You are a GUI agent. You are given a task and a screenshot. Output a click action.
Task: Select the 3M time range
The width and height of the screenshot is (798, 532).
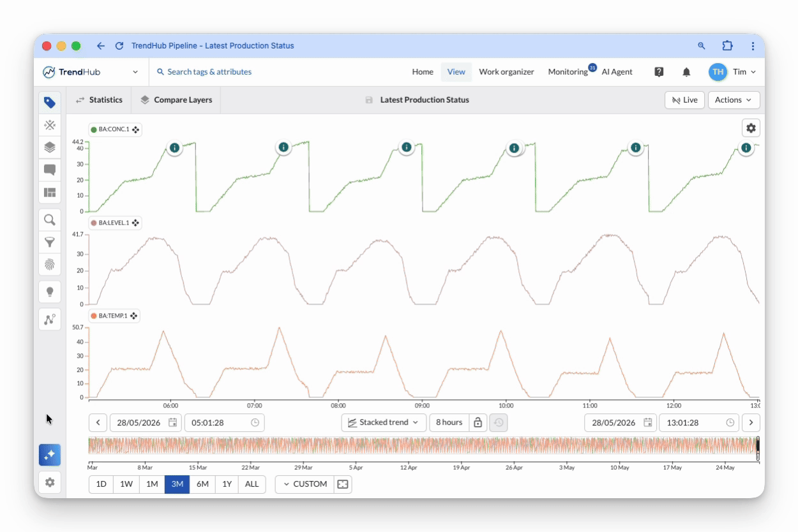pyautogui.click(x=177, y=484)
